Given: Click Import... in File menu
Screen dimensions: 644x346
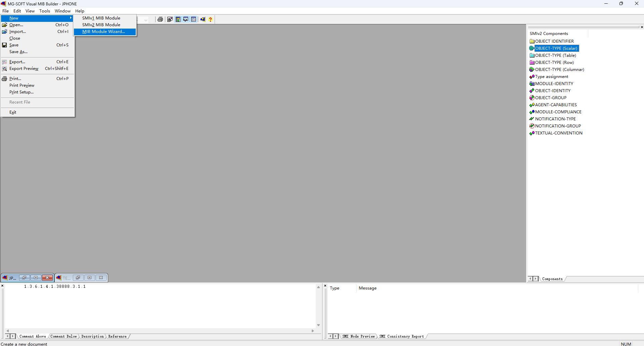Looking at the screenshot, I should coord(37,32).
